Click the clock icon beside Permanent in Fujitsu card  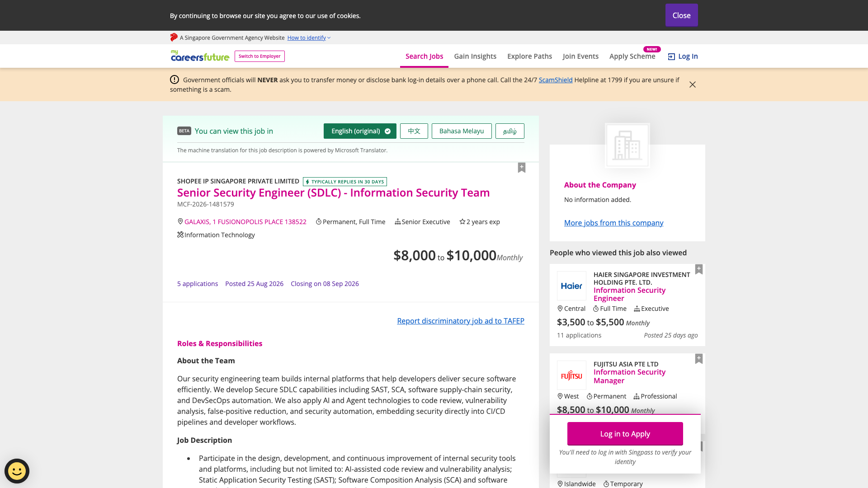[x=590, y=396]
